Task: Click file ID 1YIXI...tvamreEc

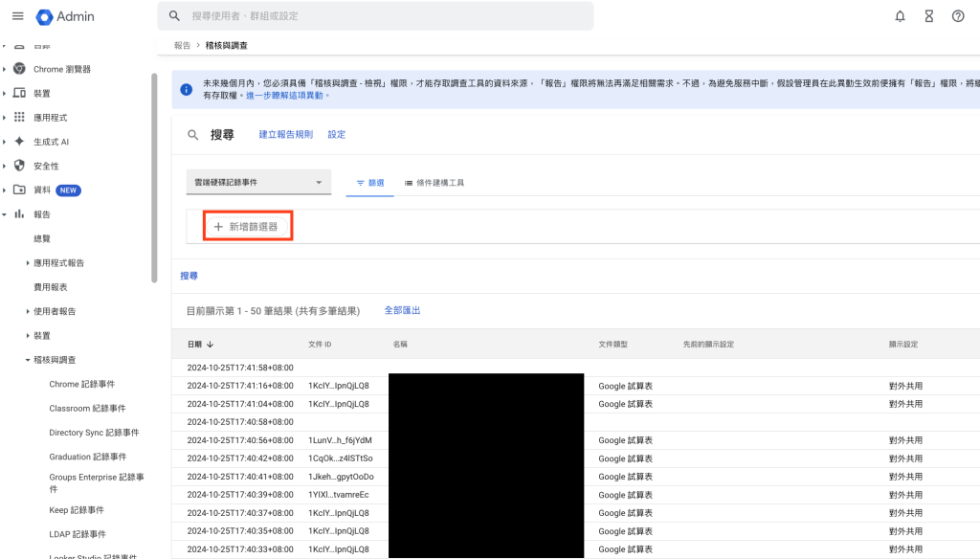Action: (338, 495)
